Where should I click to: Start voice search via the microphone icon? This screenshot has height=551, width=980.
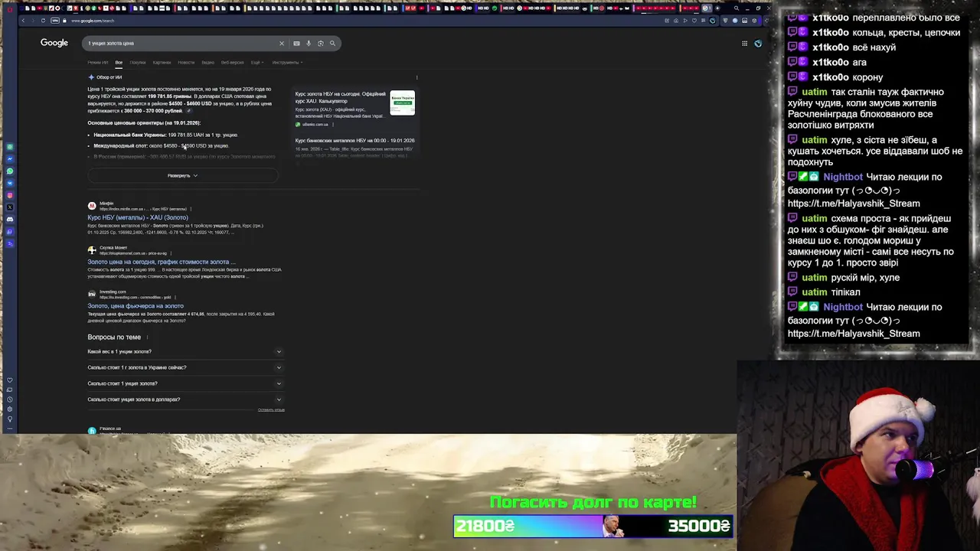tap(309, 44)
